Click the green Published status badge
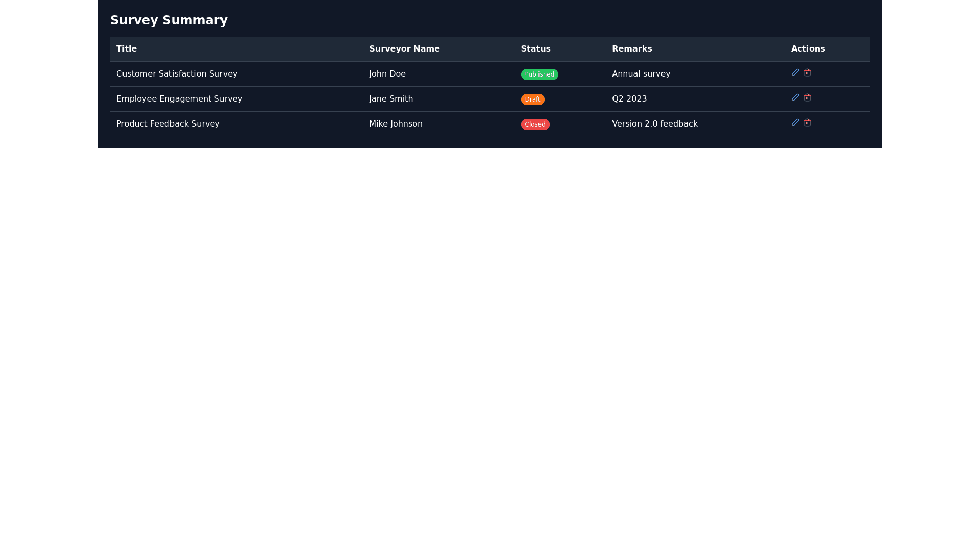Image resolution: width=980 pixels, height=551 pixels. tap(539, 74)
